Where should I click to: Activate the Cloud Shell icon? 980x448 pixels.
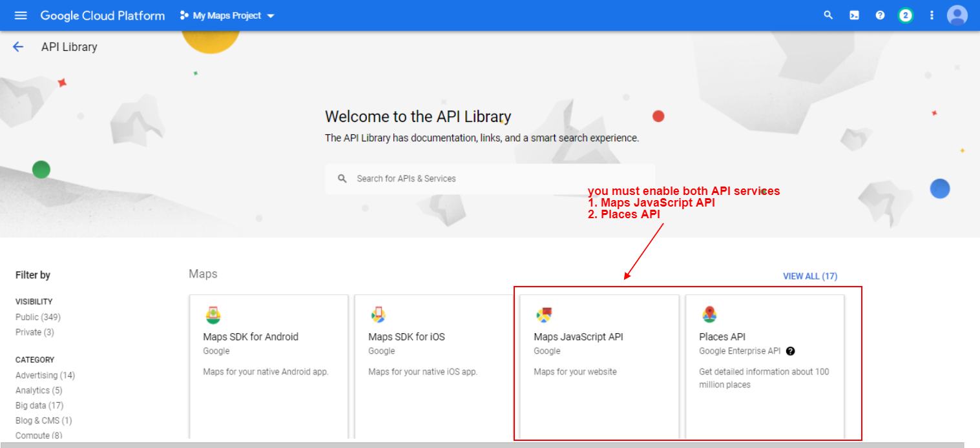pyautogui.click(x=853, y=15)
